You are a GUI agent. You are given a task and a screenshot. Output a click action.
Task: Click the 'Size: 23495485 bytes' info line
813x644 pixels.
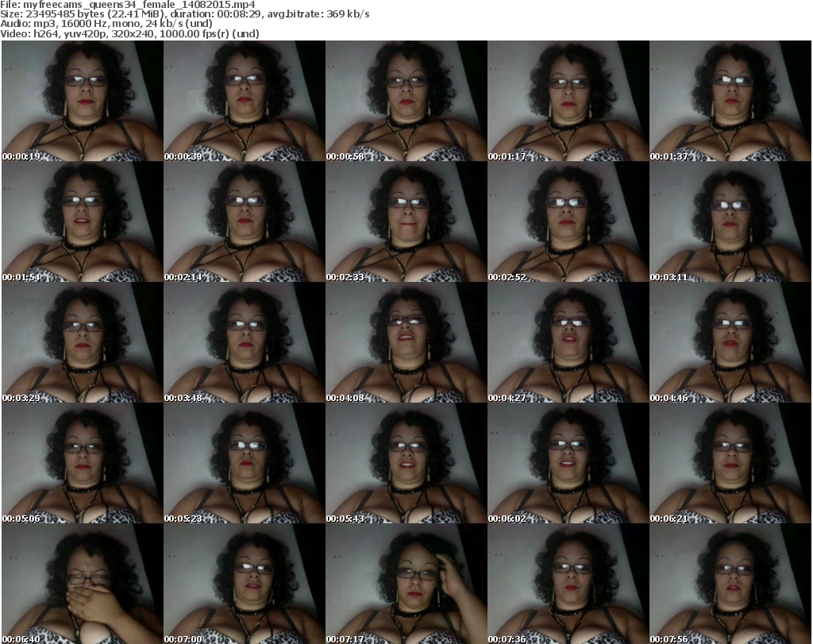[x=184, y=14]
